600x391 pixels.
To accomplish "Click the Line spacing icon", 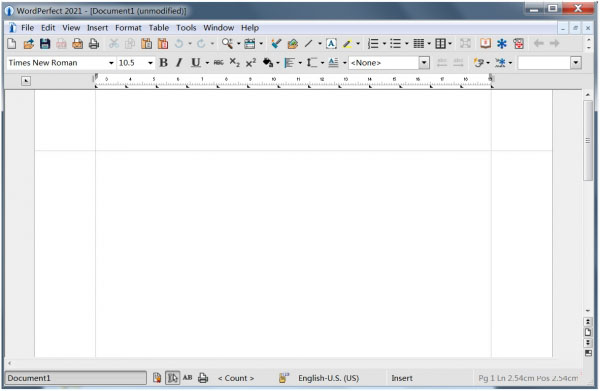I will tap(312, 63).
